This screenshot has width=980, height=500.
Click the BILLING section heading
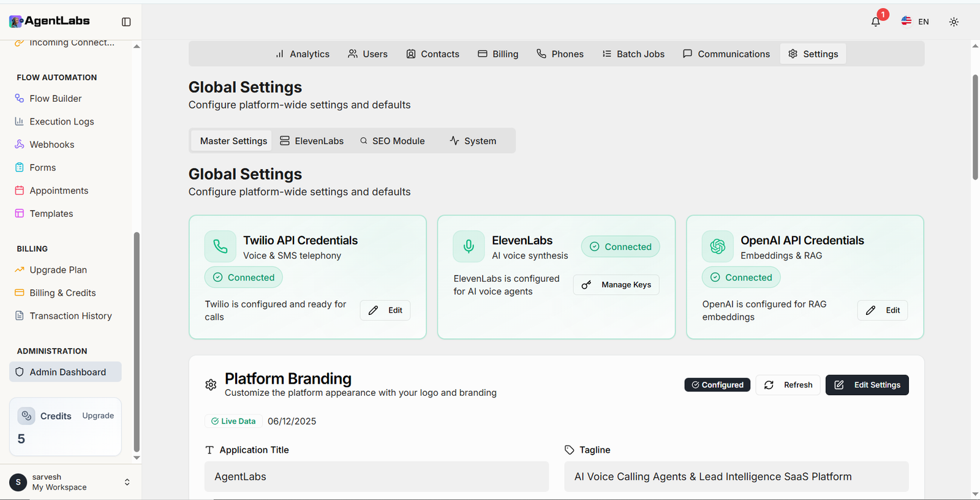pyautogui.click(x=32, y=249)
